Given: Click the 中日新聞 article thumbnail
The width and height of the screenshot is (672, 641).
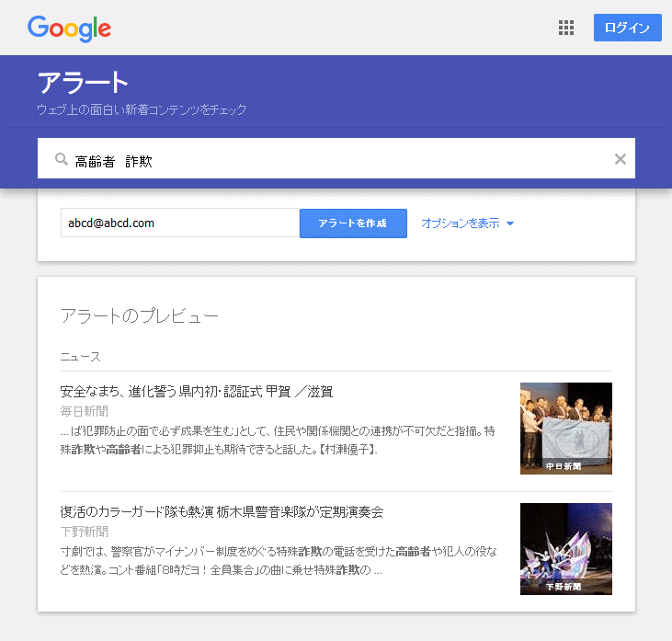Looking at the screenshot, I should (566, 429).
